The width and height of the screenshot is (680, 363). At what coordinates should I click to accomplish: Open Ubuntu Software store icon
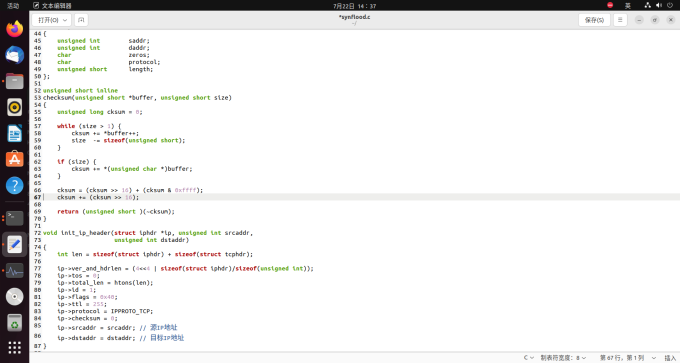[15, 159]
